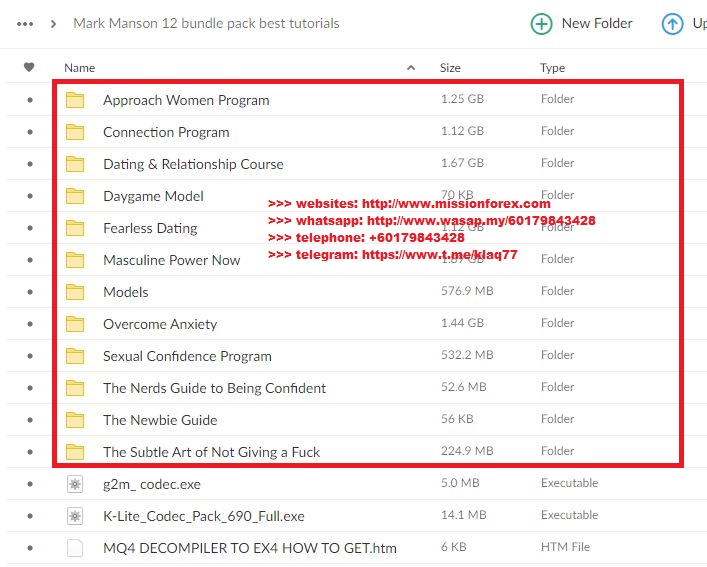Screen dimensions: 707x567
Task: Click the New Folder label
Action: click(x=597, y=23)
